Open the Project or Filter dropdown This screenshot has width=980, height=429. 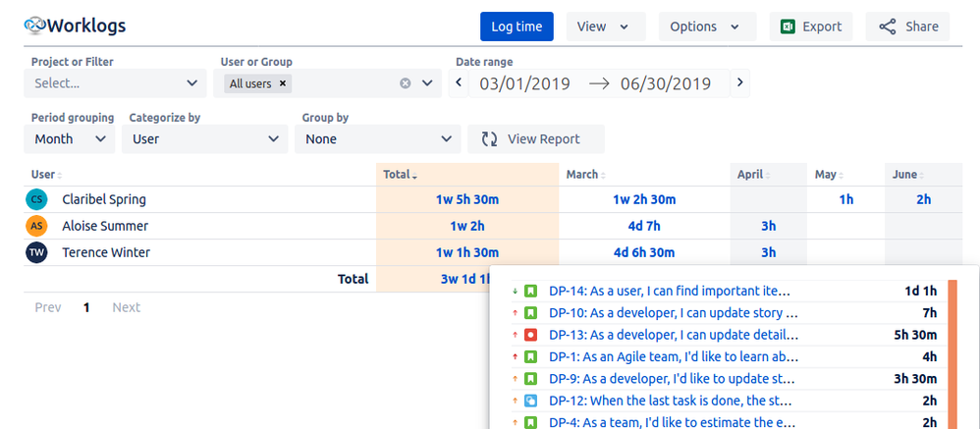click(x=116, y=83)
